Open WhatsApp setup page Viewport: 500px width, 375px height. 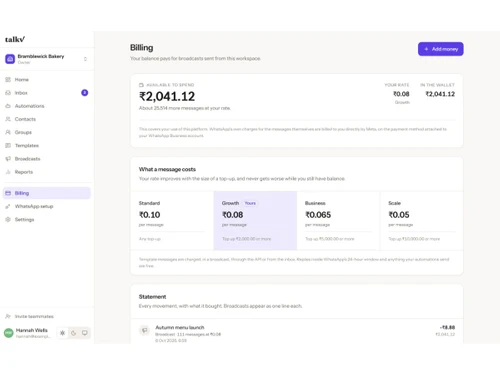[x=47, y=206]
